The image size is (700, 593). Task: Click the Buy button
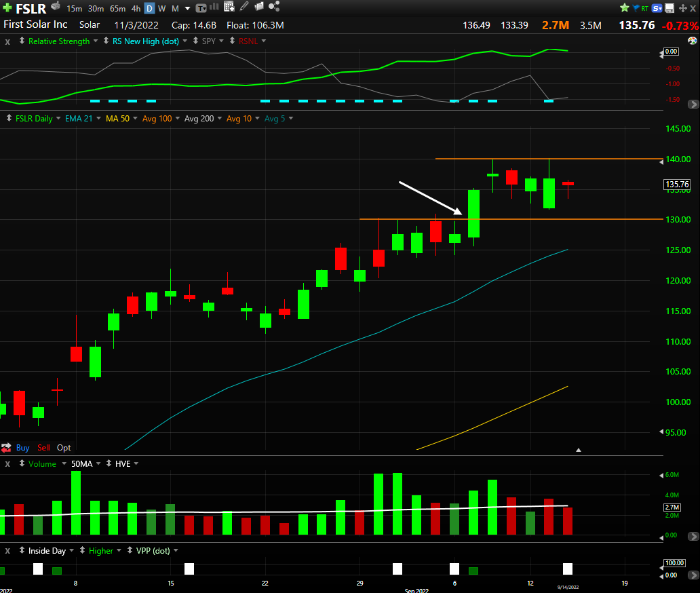pos(23,447)
